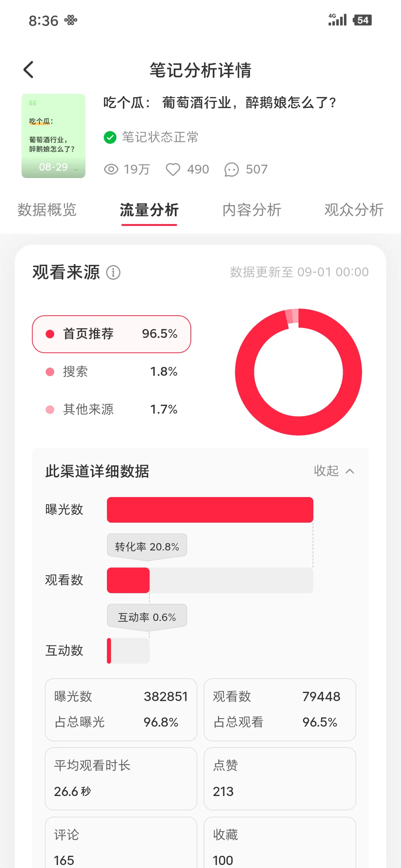Tap the eye views icon
This screenshot has width=401, height=868.
pos(111,170)
